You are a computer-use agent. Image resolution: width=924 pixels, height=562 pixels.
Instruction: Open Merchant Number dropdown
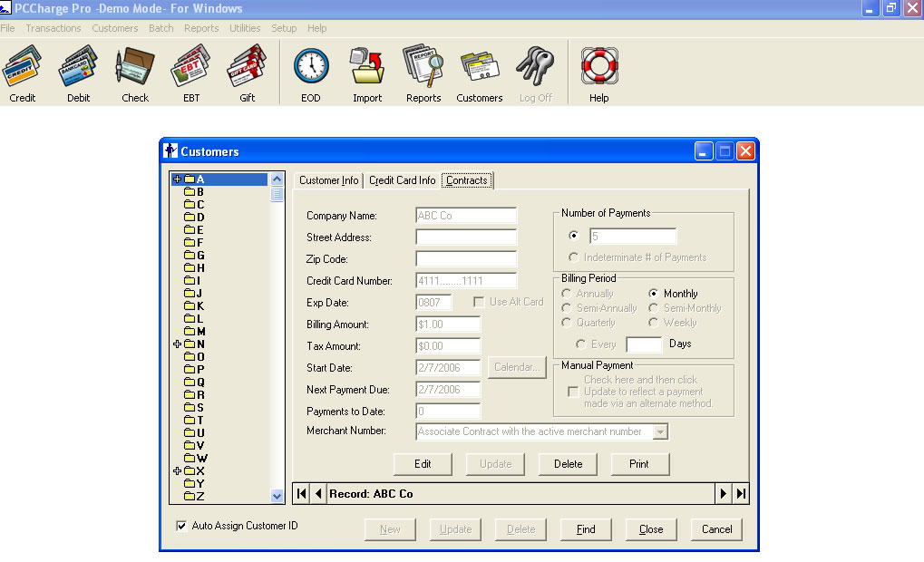pos(661,431)
